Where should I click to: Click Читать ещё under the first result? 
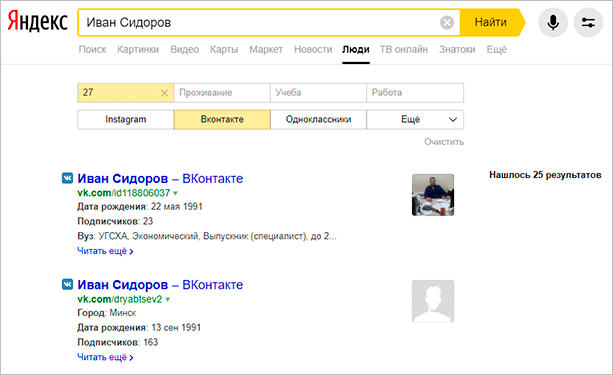(x=105, y=251)
